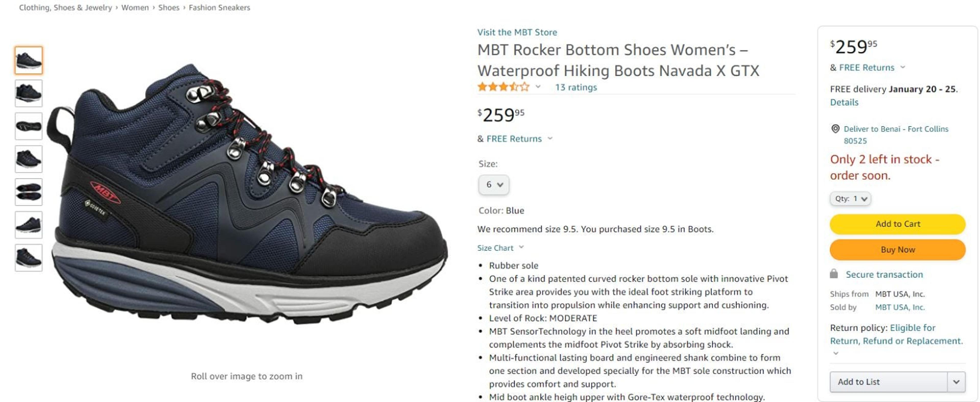Expand the Size Chart chevron
This screenshot has width=980, height=402.
click(521, 247)
